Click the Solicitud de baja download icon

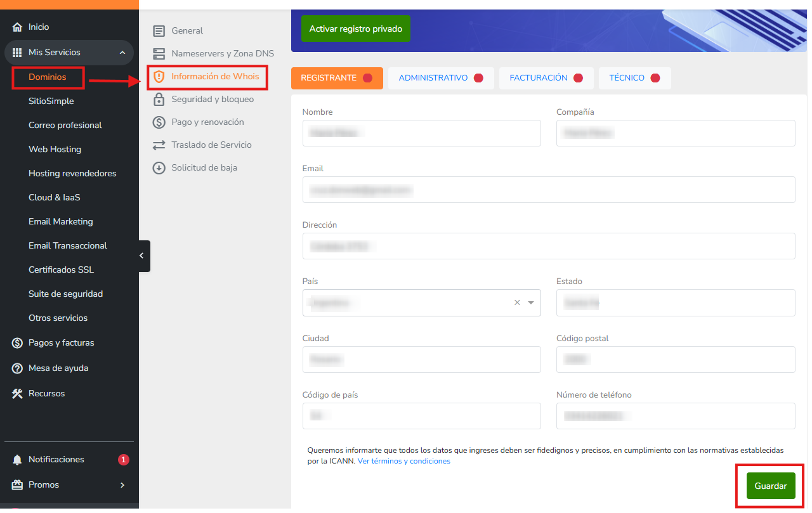(159, 167)
